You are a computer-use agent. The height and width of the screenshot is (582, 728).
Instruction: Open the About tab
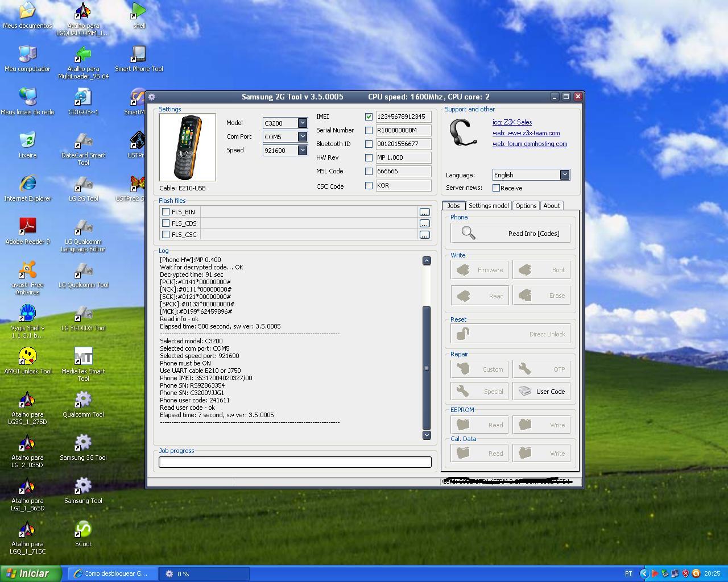tap(551, 206)
